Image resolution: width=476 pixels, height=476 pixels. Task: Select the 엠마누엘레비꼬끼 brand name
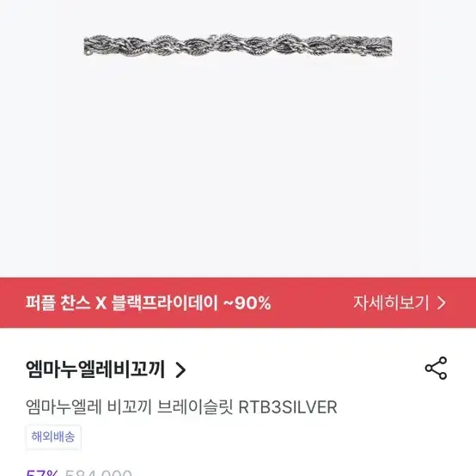click(x=95, y=369)
